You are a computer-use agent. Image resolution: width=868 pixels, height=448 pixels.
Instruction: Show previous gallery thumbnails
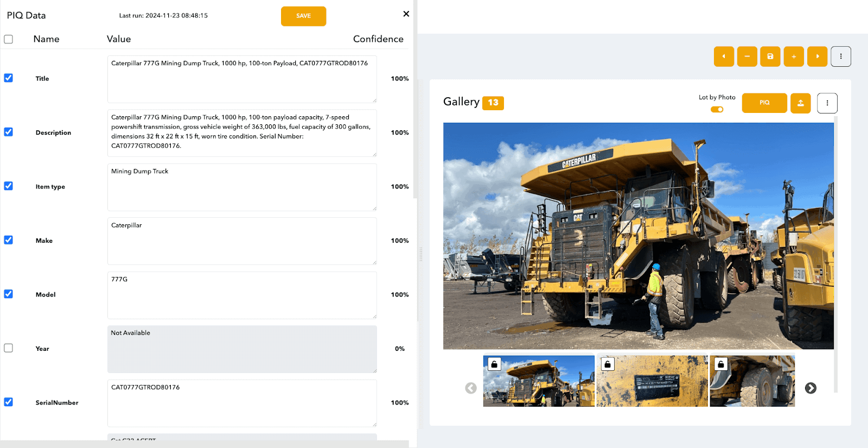point(471,388)
